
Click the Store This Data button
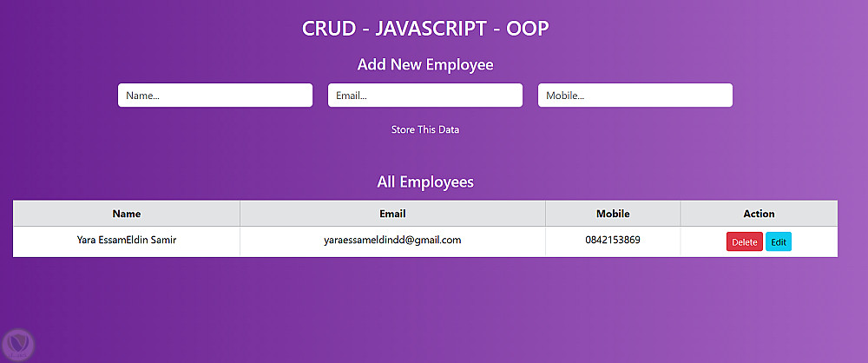point(425,129)
